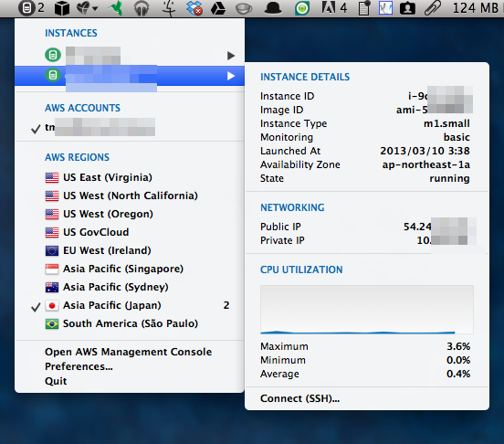Click the green hummingbird menu bar icon
504x444 pixels.
click(x=115, y=8)
